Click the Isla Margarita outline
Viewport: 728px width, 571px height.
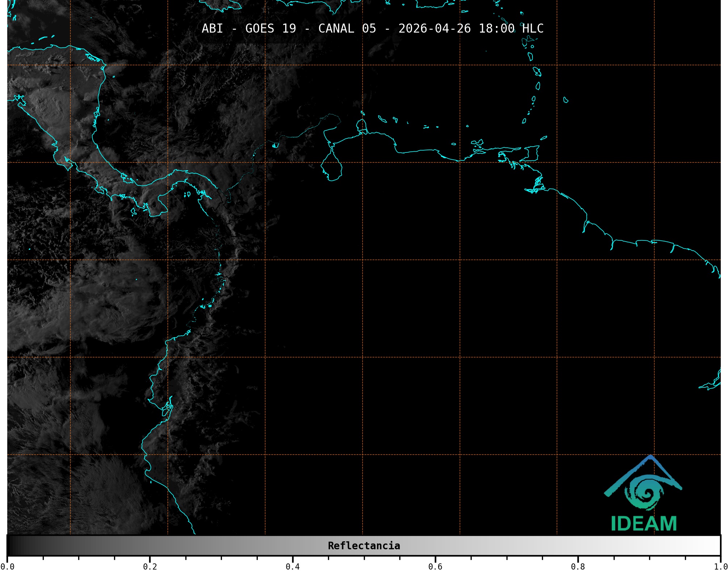[x=477, y=143]
